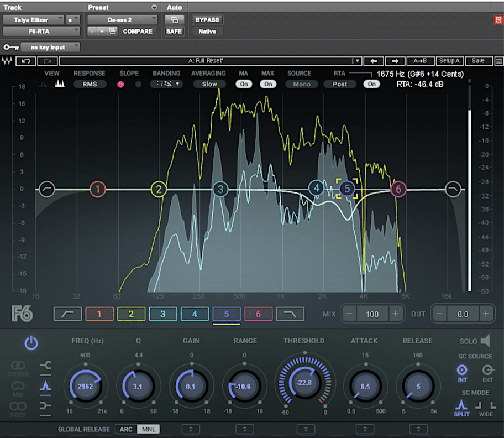Select band 6 tab
The width and height of the screenshot is (504, 438).
tap(259, 314)
